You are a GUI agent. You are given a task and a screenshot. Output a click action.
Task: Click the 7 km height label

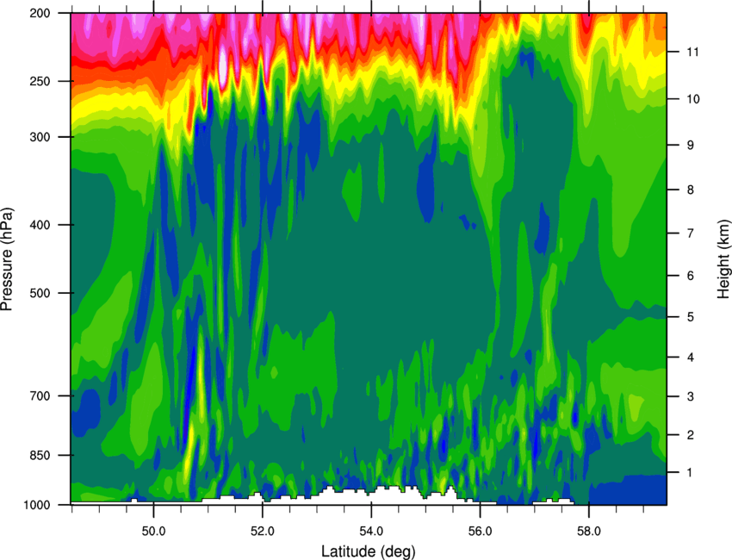[x=691, y=233]
